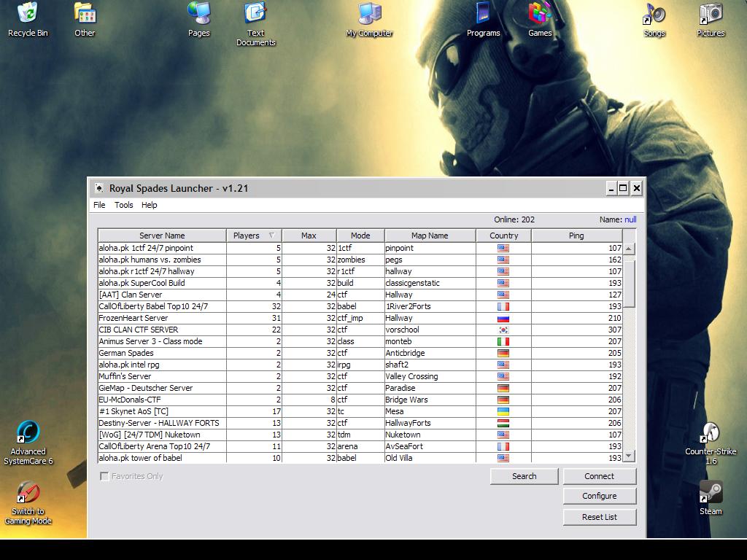
Task: Click the Configure button
Action: [x=599, y=496]
